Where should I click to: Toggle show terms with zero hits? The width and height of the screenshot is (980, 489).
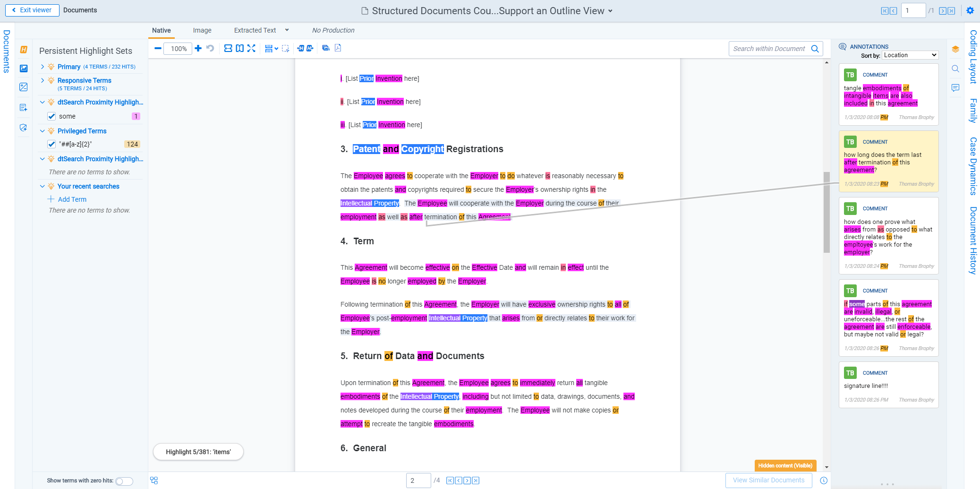[x=124, y=481]
